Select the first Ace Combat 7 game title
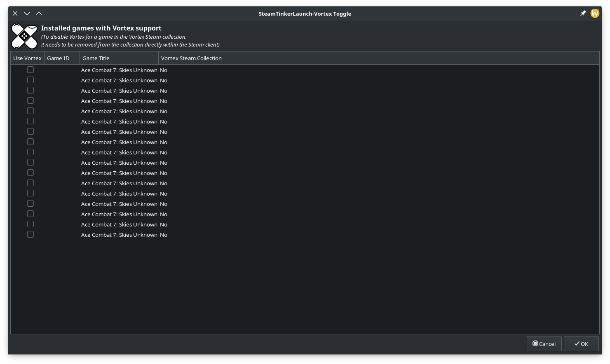 [119, 70]
